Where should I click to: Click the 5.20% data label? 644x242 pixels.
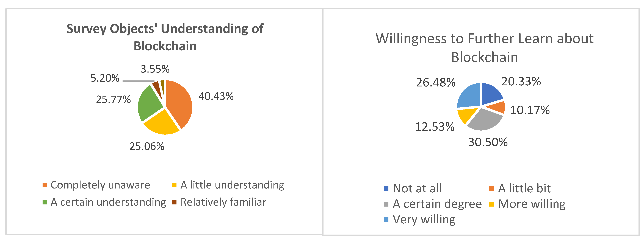click(x=105, y=78)
